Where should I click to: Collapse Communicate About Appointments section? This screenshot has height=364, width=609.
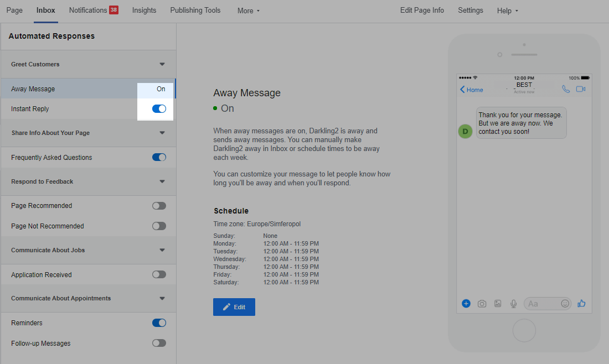(162, 298)
